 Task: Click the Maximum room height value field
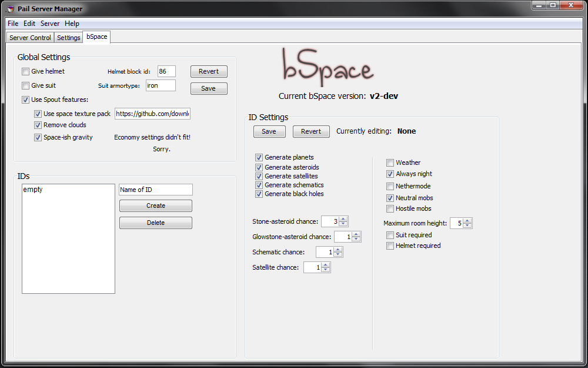pos(456,223)
